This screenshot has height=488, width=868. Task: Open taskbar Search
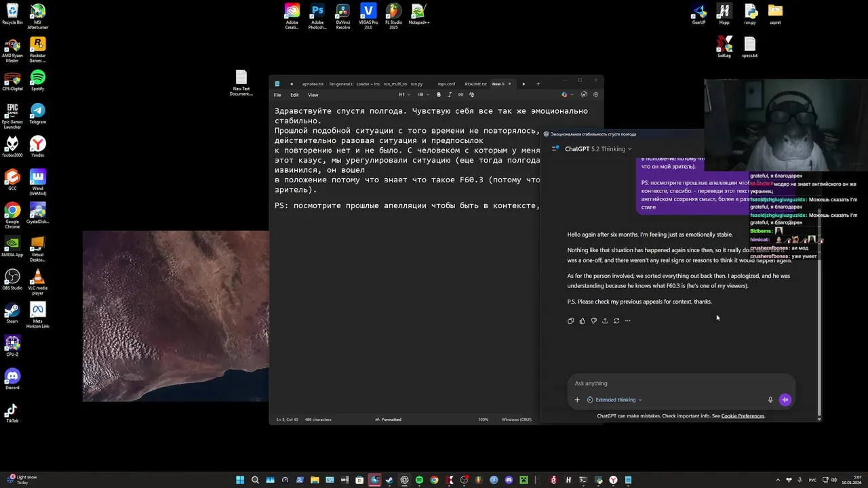pos(255,480)
